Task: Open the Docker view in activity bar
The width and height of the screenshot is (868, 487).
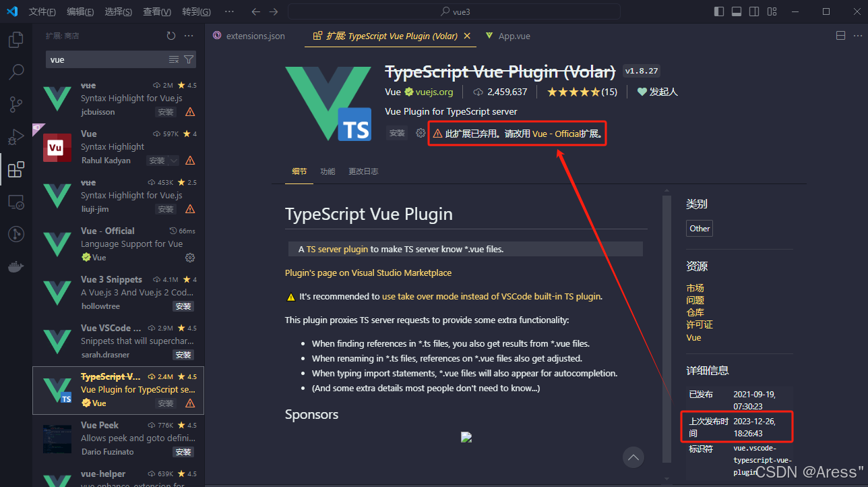Action: coord(16,266)
